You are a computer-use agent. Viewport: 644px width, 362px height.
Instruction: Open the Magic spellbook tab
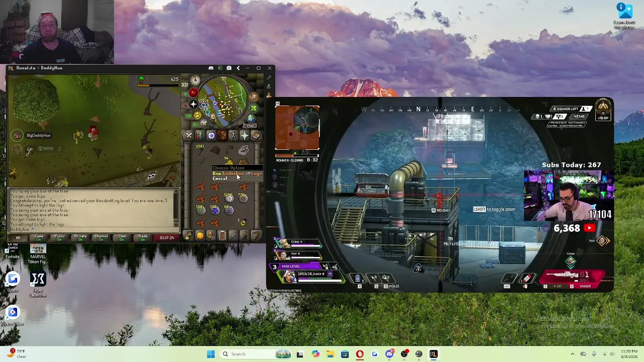[256, 136]
